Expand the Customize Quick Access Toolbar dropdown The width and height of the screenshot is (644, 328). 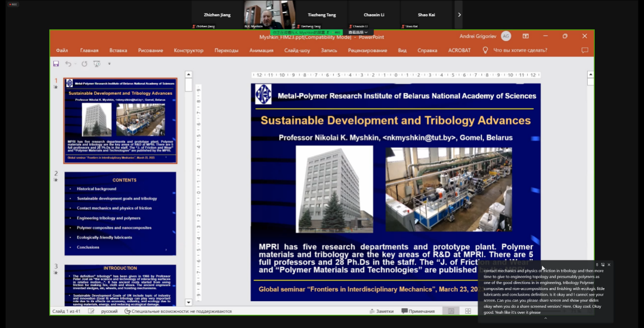pyautogui.click(x=109, y=64)
